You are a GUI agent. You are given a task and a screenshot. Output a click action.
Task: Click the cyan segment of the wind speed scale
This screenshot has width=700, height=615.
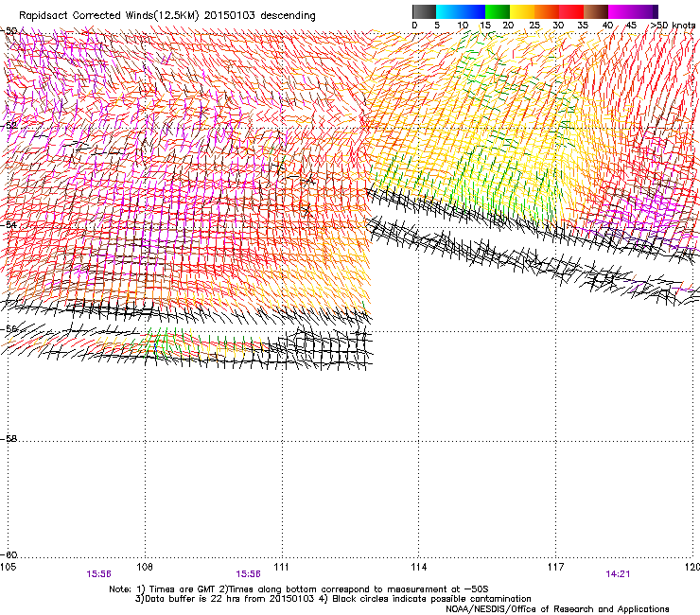(x=448, y=11)
